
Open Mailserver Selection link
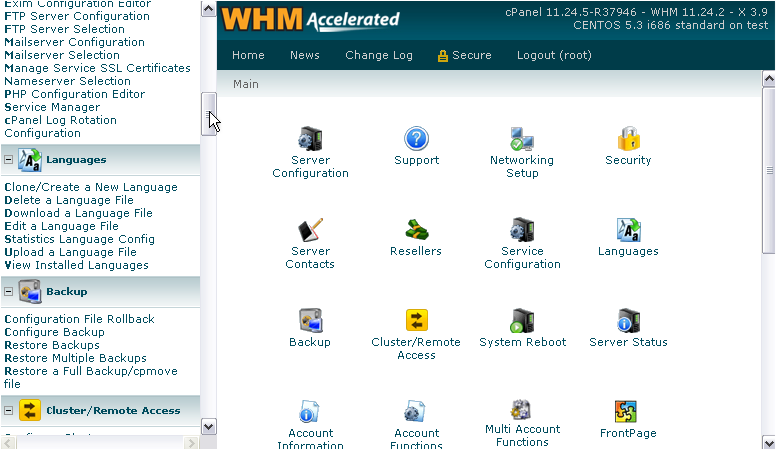pos(62,55)
